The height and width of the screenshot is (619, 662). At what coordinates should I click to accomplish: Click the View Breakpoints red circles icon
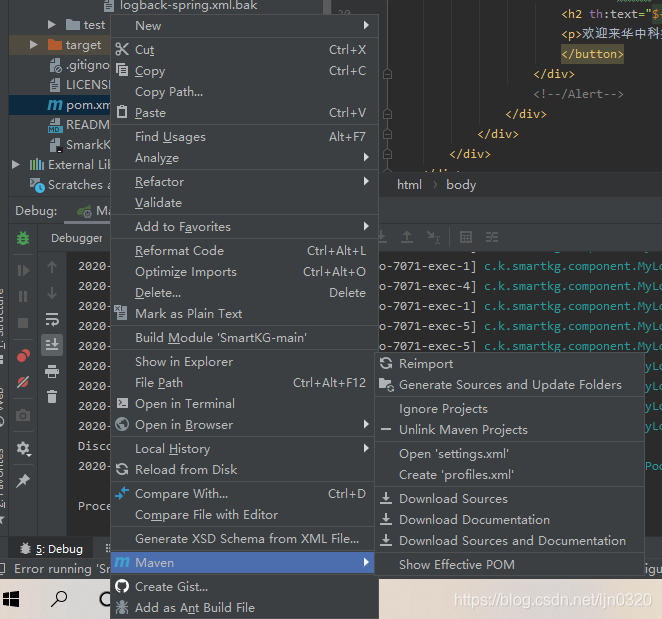23,355
